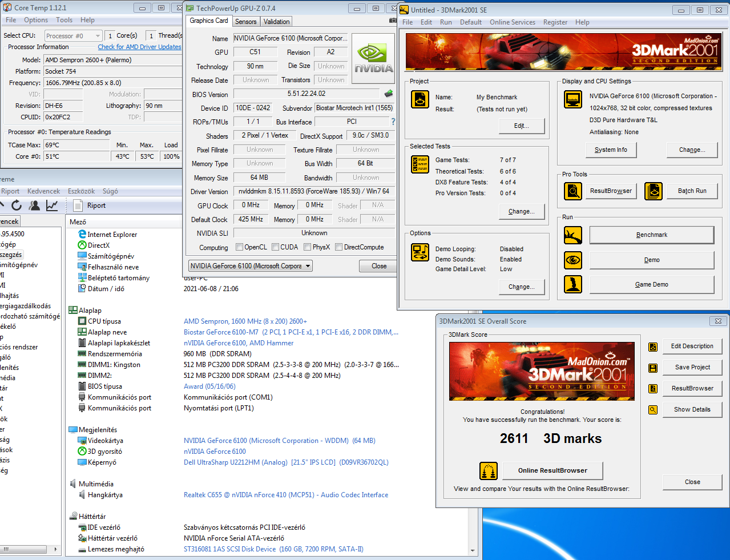
Task: Switch to the Sensors tab in GPU-Z
Action: (x=245, y=22)
